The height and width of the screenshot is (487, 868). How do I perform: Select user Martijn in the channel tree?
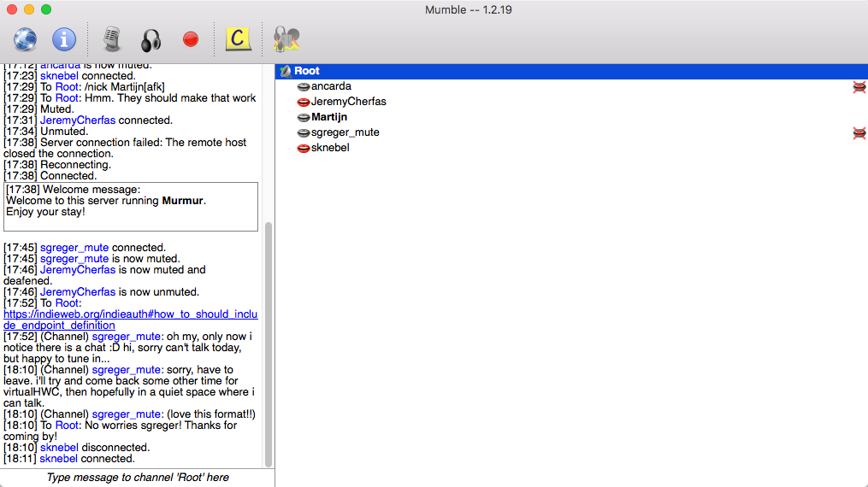pyautogui.click(x=329, y=117)
